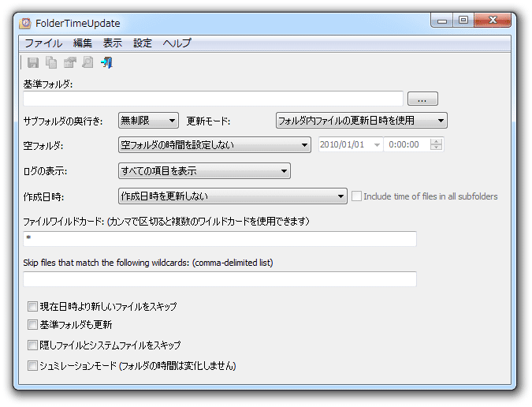Image resolution: width=532 pixels, height=407 pixels.
Task: Open the 表示 menu
Action: 113,43
